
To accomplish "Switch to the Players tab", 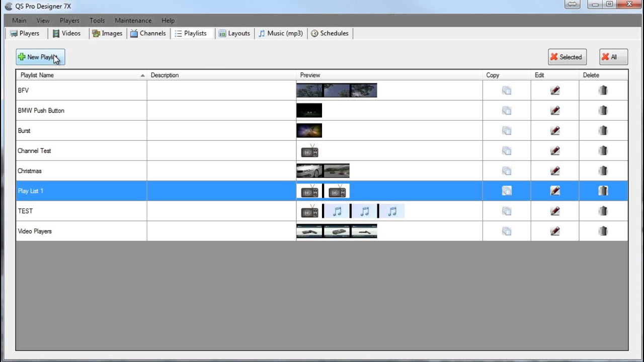I will 25,33.
